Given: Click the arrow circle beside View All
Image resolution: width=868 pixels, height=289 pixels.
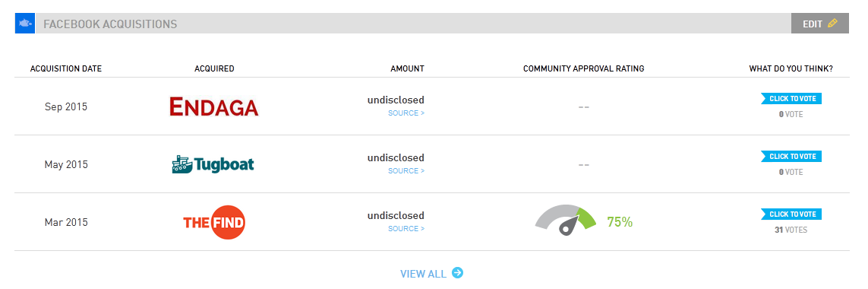Looking at the screenshot, I should [457, 273].
